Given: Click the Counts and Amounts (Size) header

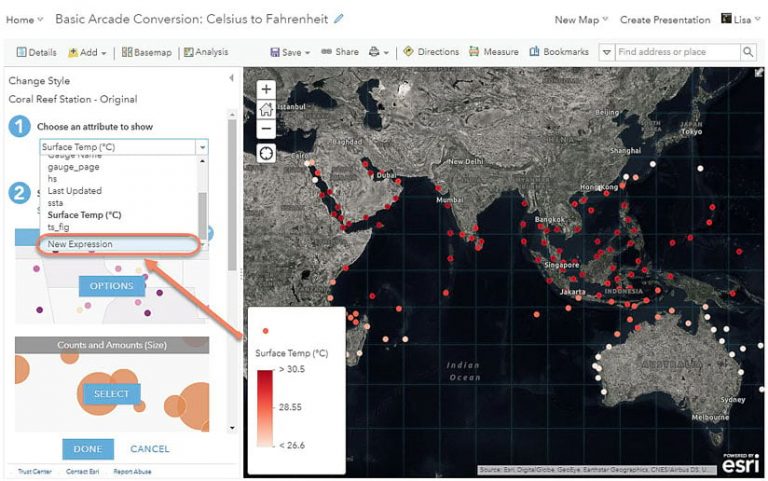Looking at the screenshot, I should click(112, 345).
